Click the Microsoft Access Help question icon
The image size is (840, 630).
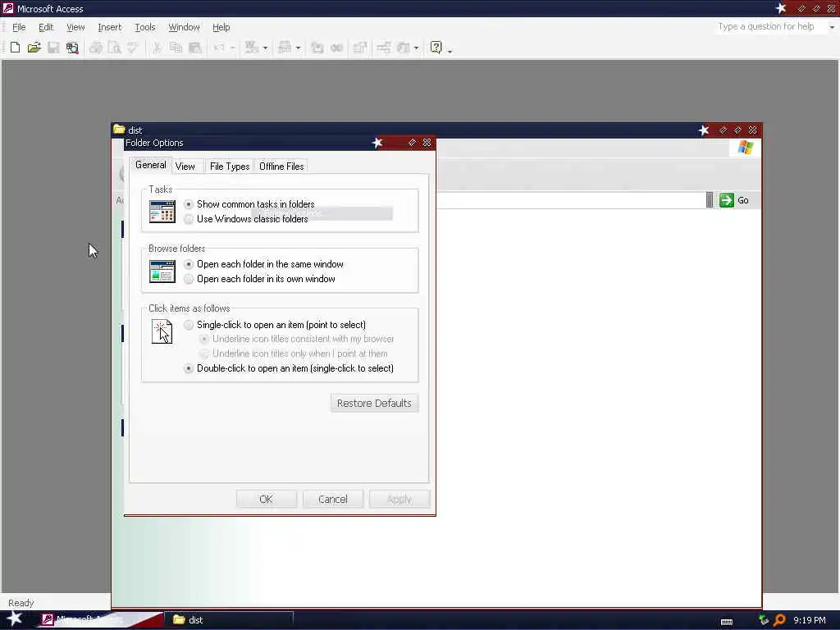click(x=436, y=48)
